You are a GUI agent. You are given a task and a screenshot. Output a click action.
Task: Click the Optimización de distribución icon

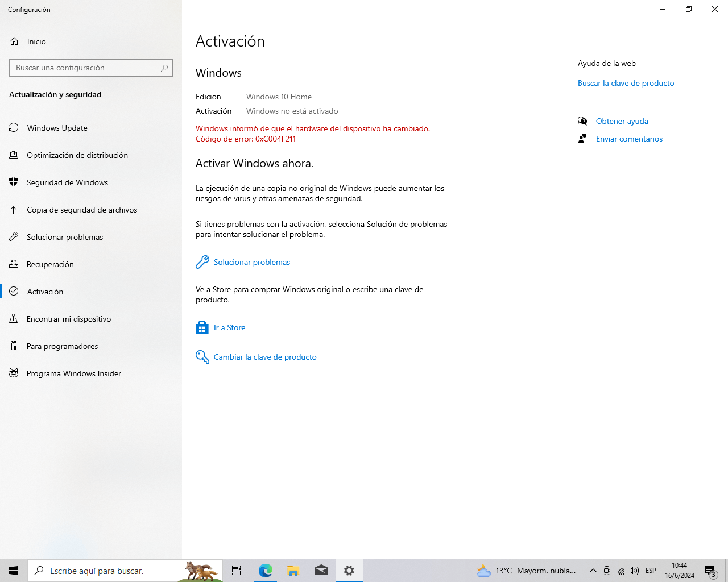[14, 155]
